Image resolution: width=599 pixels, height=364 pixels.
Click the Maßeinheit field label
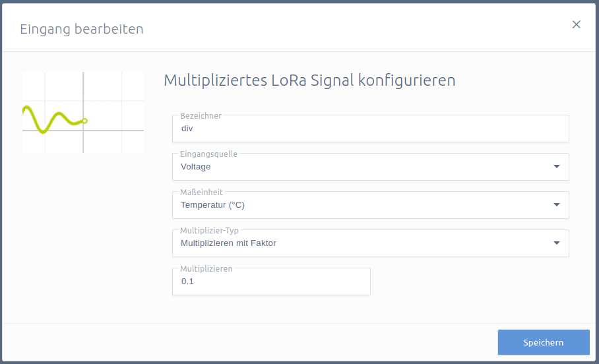coord(201,192)
